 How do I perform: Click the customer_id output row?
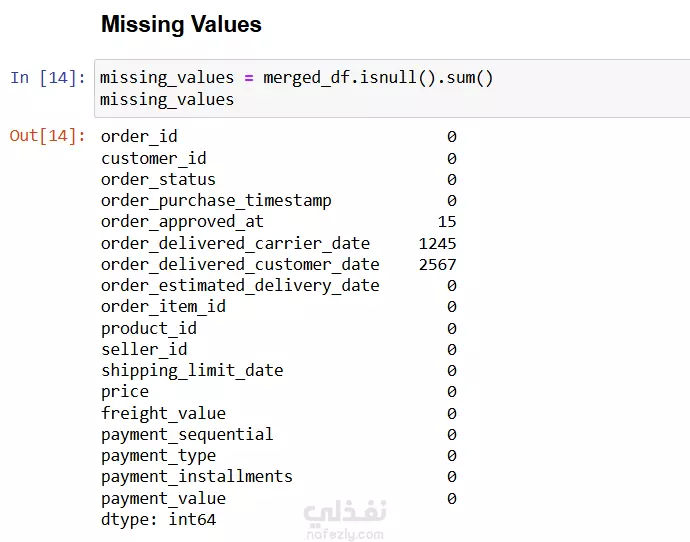[279, 158]
